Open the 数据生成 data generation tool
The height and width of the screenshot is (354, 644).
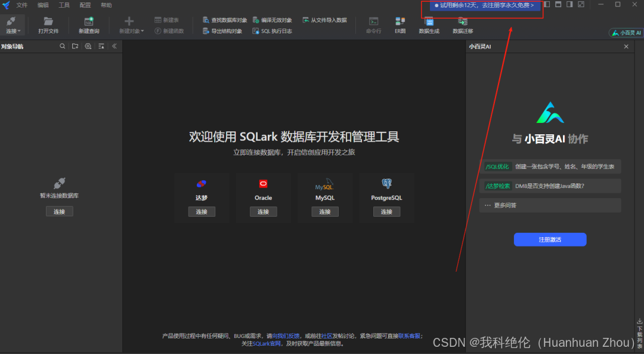(x=429, y=25)
